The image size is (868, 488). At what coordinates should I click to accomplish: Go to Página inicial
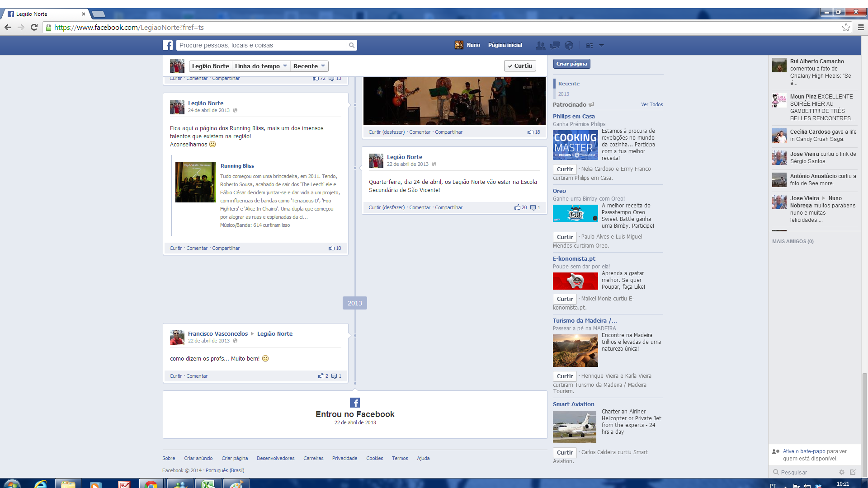click(x=505, y=45)
